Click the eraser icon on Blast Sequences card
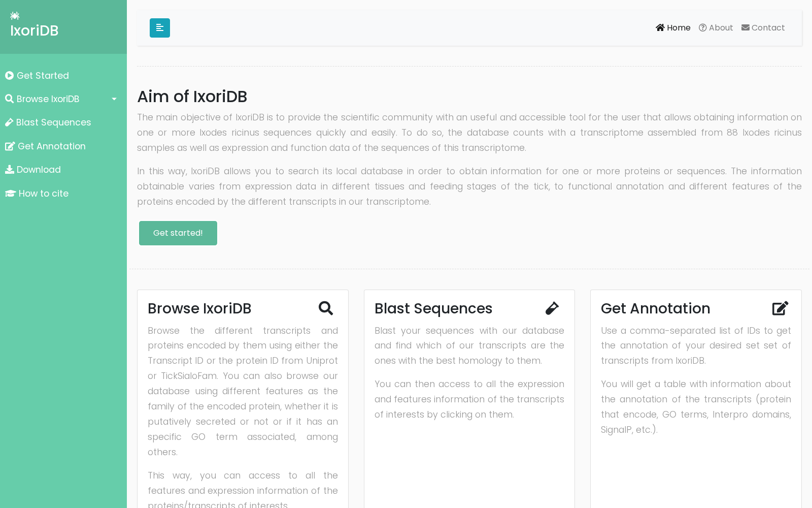 tap(552, 308)
